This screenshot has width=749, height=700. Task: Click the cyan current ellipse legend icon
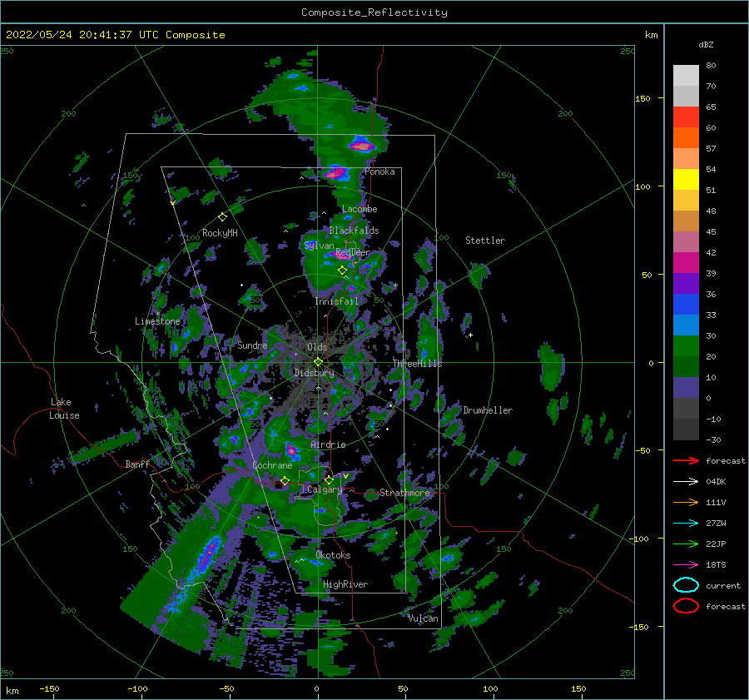tap(686, 585)
